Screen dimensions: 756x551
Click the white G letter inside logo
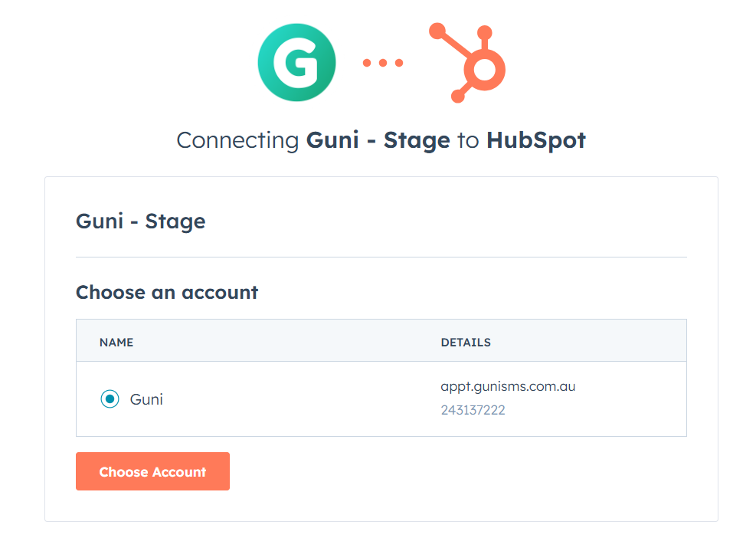[x=296, y=63]
